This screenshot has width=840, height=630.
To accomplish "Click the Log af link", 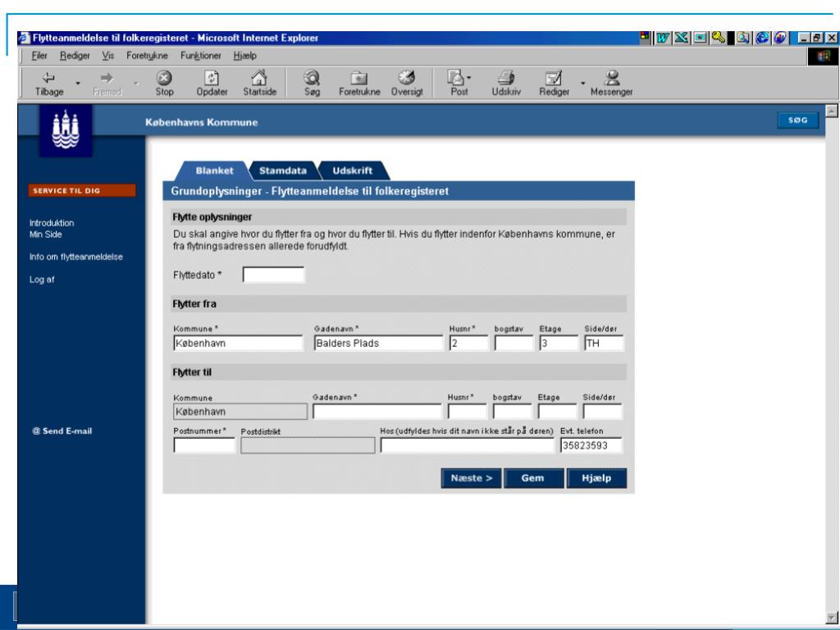I will pyautogui.click(x=42, y=280).
